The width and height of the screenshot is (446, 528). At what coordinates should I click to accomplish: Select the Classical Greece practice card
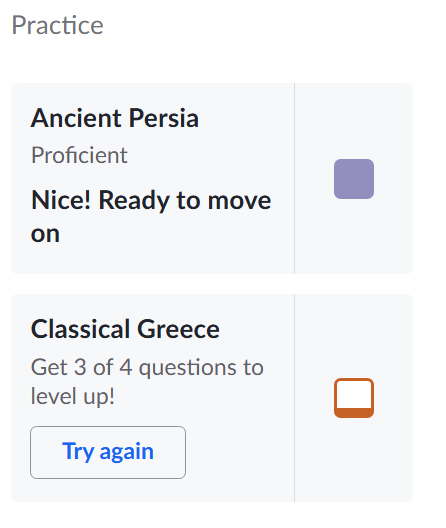click(x=212, y=398)
